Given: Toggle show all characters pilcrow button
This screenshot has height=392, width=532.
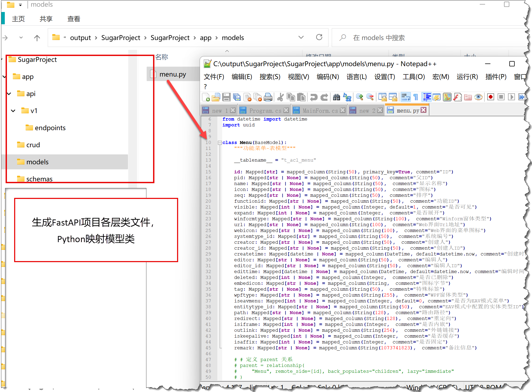Looking at the screenshot, I should point(416,97).
